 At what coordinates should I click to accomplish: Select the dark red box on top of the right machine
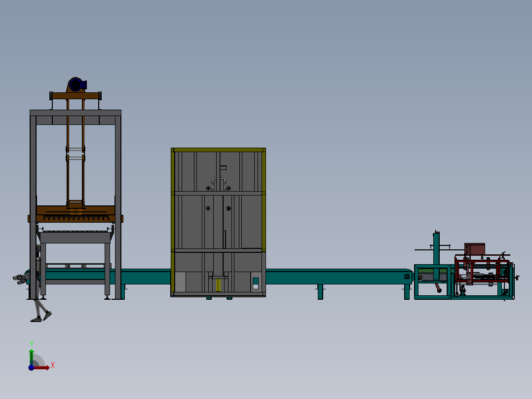pyautogui.click(x=475, y=249)
